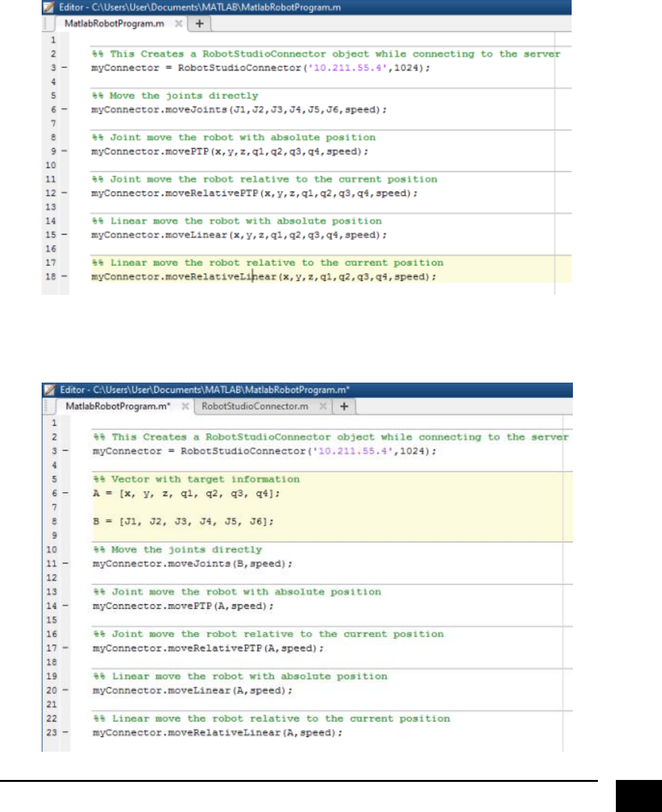The image size is (662, 812).
Task: Set breakpoint dash beside movePTP(x,y,z...) line
Action: tap(64, 152)
